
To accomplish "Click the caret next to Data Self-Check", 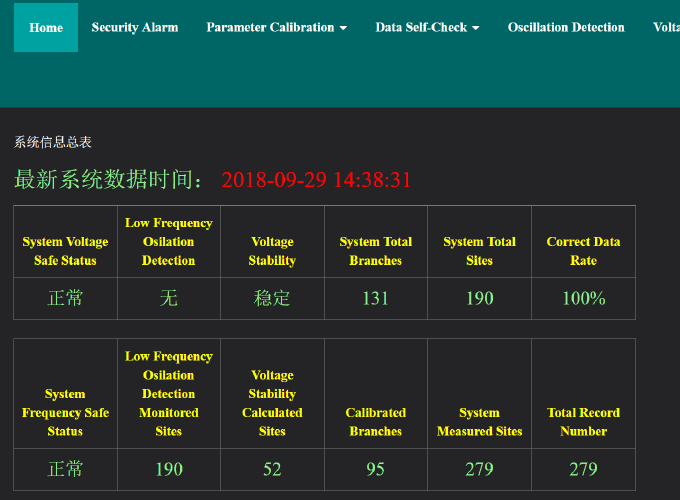I will coord(476,28).
